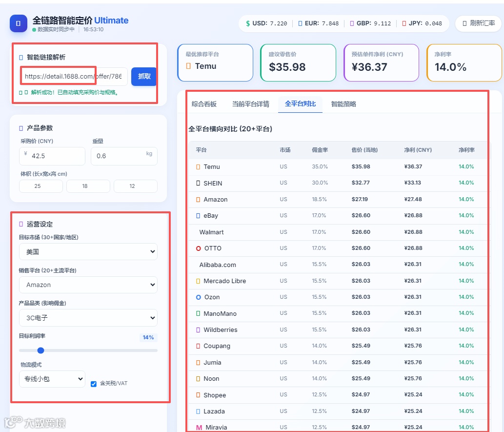
Task: Click the icon beside 智能链接解析 heading
Action: [x=21, y=58]
